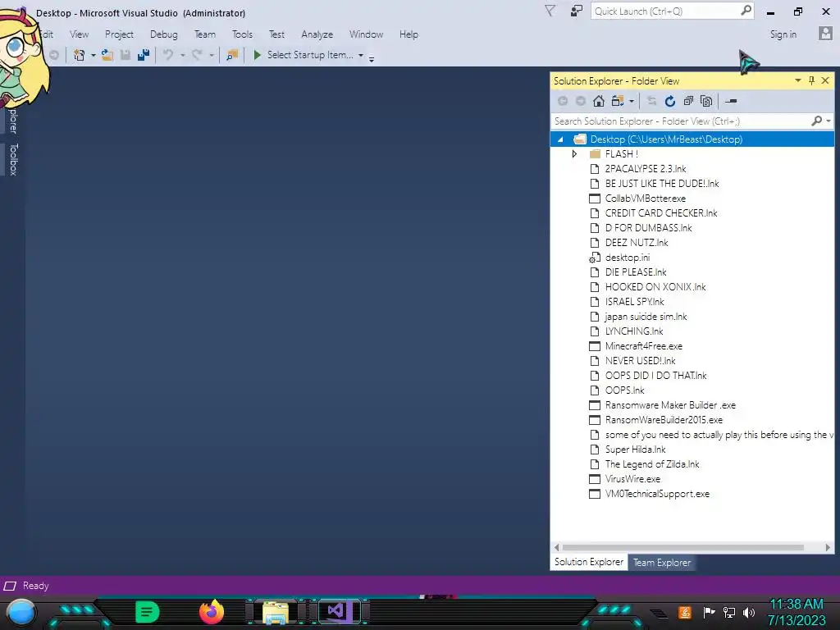
Task: Open the Project menu
Action: [x=119, y=34]
